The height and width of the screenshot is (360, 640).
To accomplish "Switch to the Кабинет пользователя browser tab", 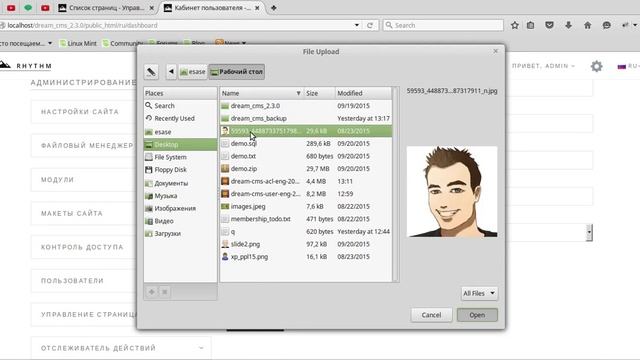I will click(213, 8).
